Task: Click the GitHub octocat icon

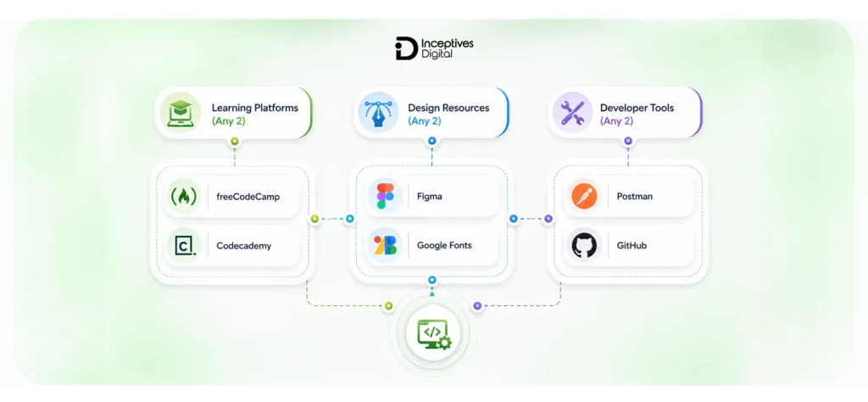Action: pyautogui.click(x=584, y=245)
